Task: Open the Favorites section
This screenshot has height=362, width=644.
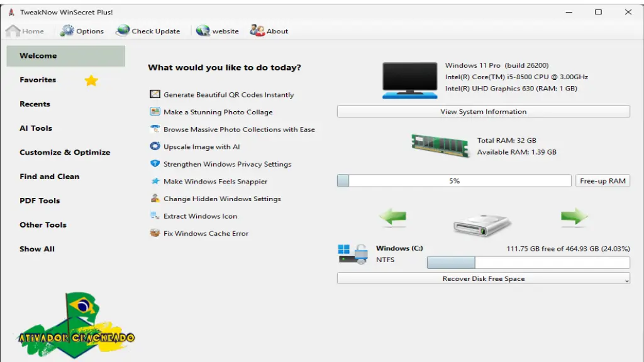Action: [38, 80]
